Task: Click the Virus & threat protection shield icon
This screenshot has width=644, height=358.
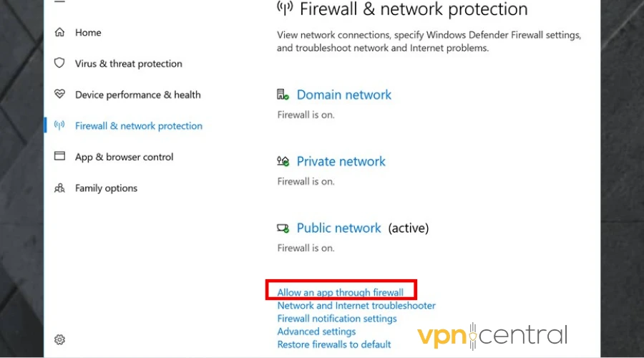Action: tap(59, 63)
